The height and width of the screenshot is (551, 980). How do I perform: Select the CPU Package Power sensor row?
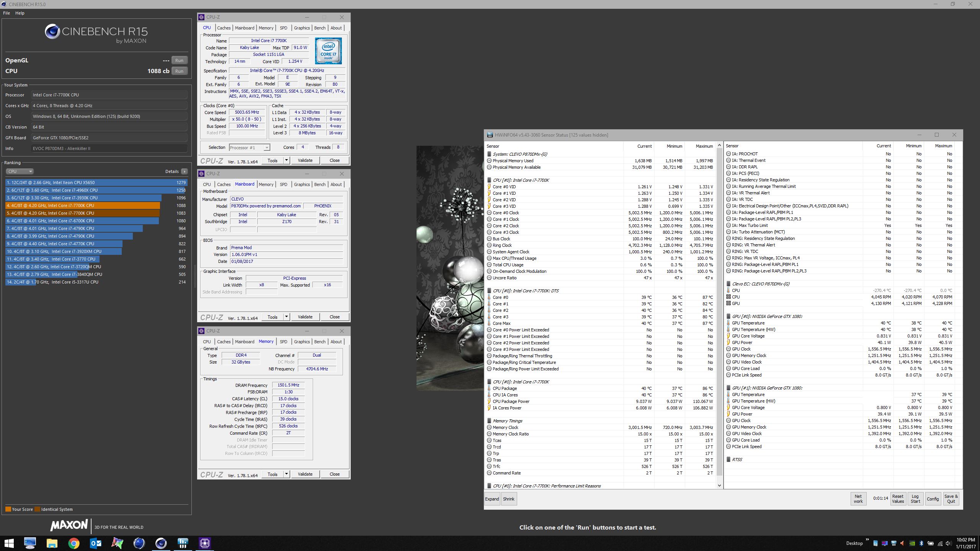(600, 401)
